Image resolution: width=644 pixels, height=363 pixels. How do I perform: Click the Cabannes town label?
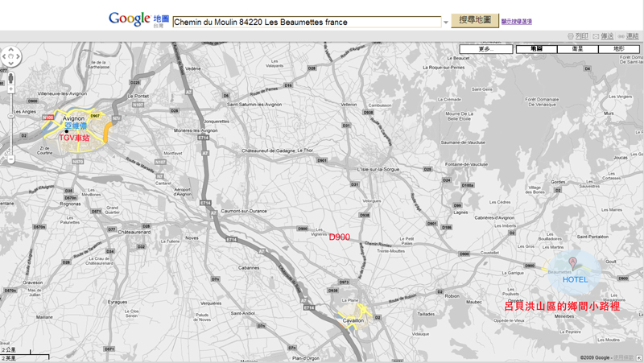click(249, 268)
